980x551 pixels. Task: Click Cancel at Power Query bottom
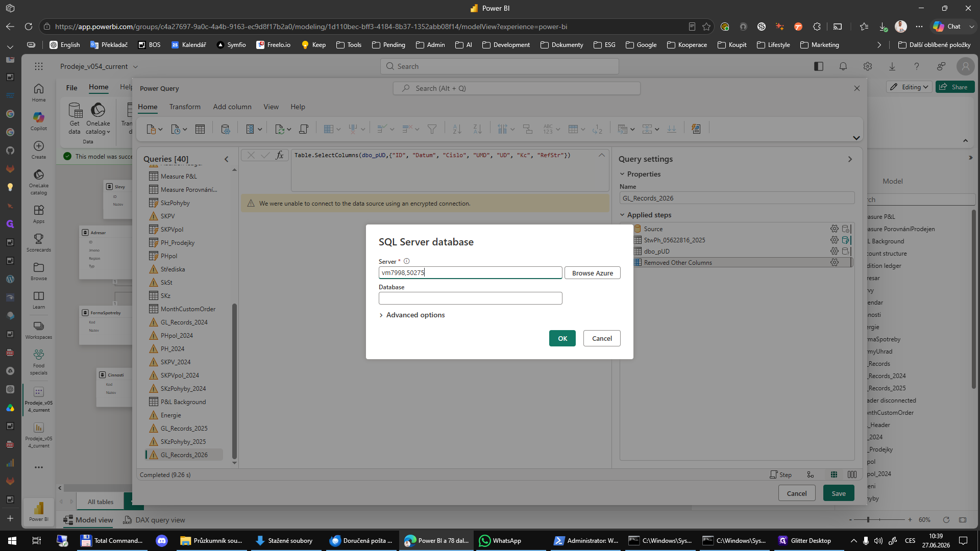click(x=797, y=493)
